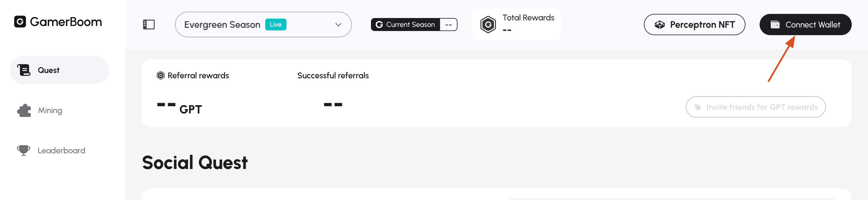This screenshot has width=868, height=200.
Task: Select the Current Season points value box
Action: (448, 25)
